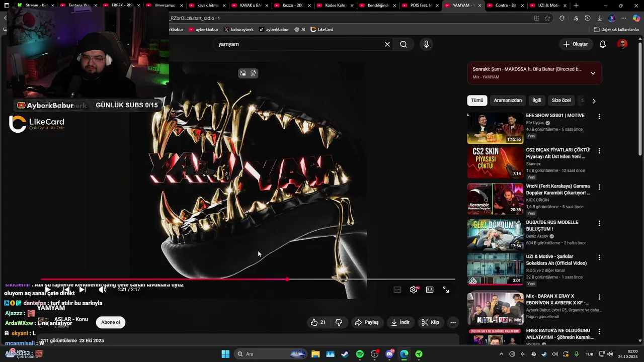The height and width of the screenshot is (362, 644).
Task: Open browser downloads icon
Action: coord(599,18)
